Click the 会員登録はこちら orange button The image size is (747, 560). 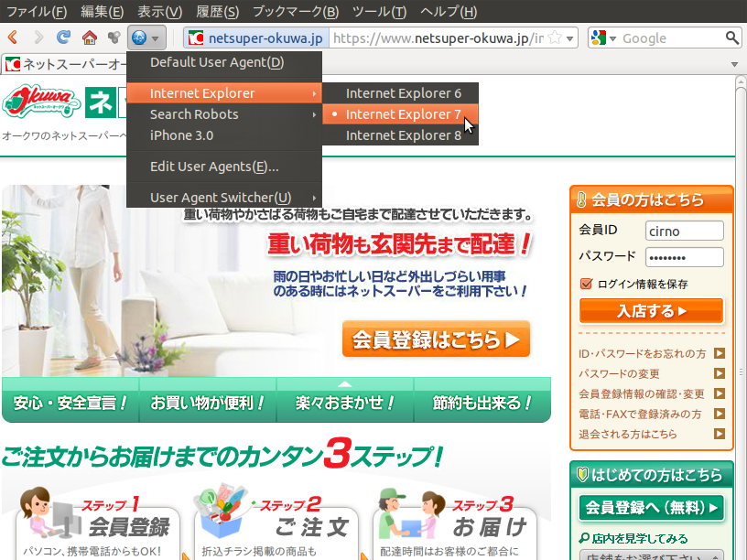pos(436,339)
